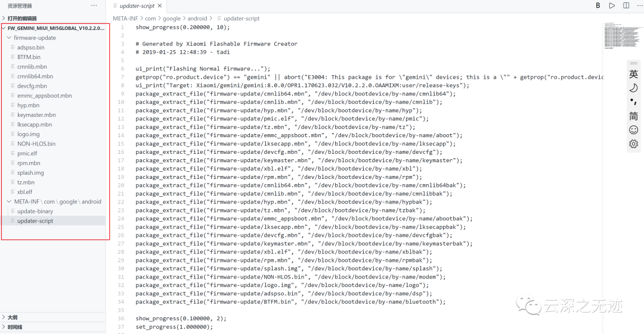Switch the IME language via the 英 icon
Screen dimensions: 644x334
tap(634, 74)
